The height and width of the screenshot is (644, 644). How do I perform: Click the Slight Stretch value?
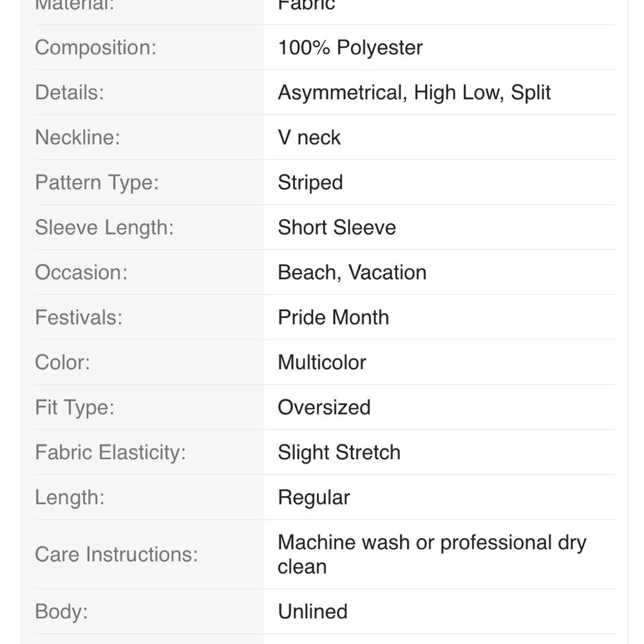tap(339, 452)
